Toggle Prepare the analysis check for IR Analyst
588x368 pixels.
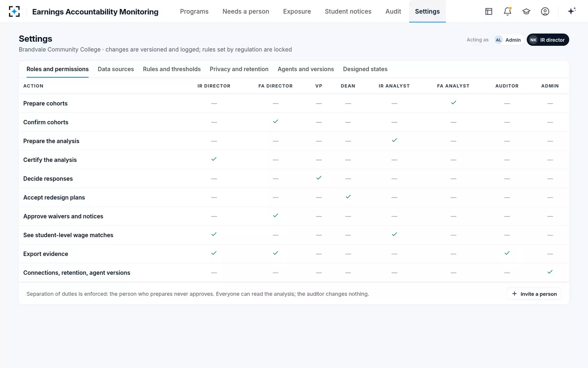pos(394,140)
